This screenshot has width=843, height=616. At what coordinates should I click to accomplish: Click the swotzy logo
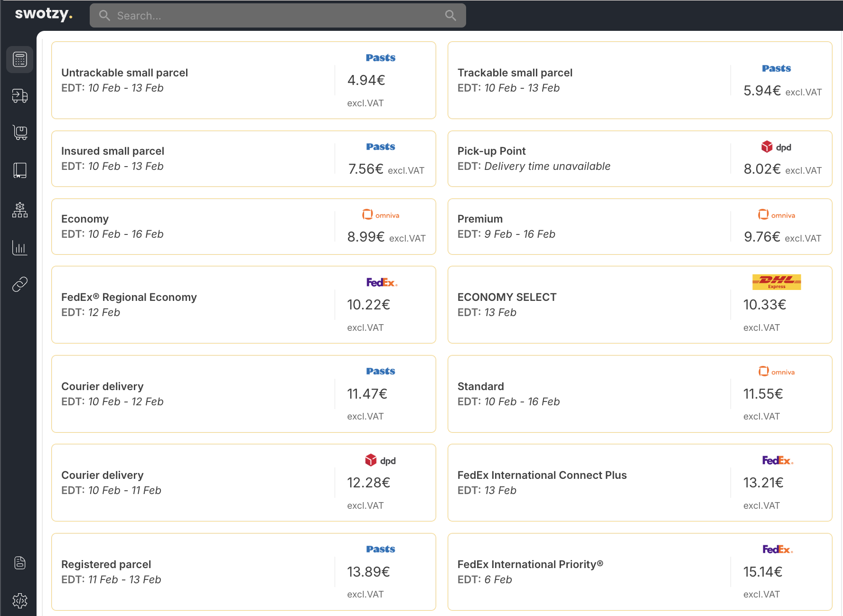(x=44, y=14)
